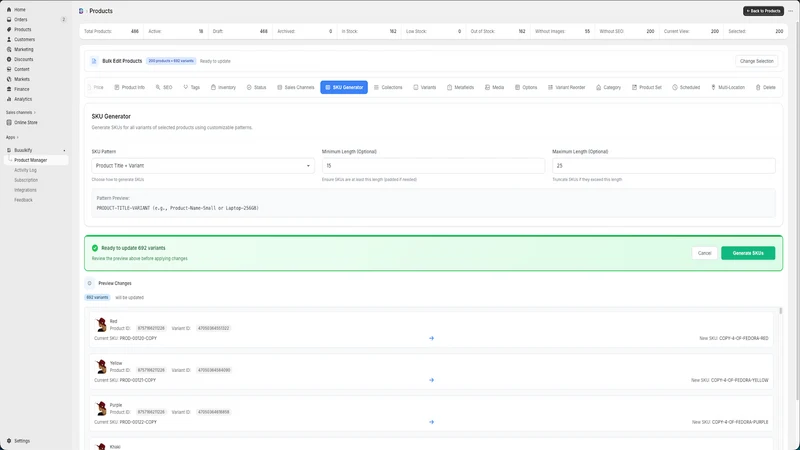Viewport: 800px width, 450px height.
Task: Switch to the Metafields tab
Action: pos(460,87)
